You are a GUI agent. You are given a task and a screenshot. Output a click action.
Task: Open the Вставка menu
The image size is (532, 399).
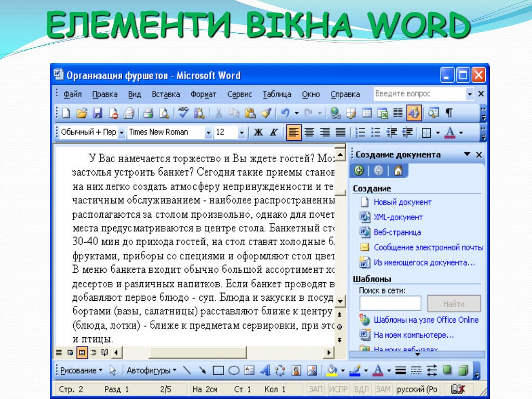click(x=166, y=94)
